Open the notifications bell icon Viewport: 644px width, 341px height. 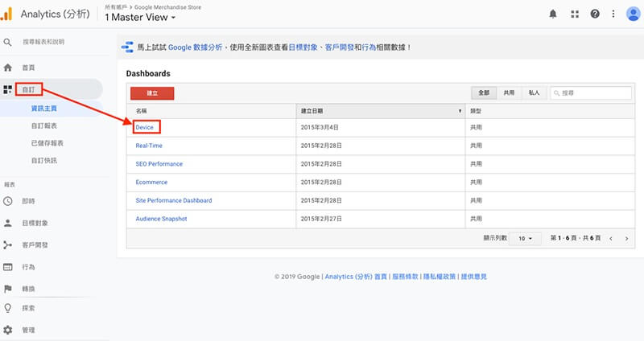coord(553,14)
